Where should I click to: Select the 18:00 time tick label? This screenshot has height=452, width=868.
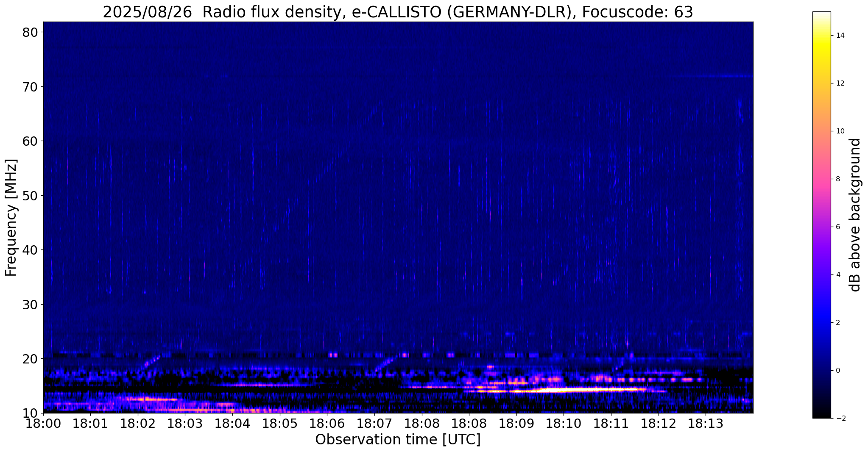coord(43,423)
